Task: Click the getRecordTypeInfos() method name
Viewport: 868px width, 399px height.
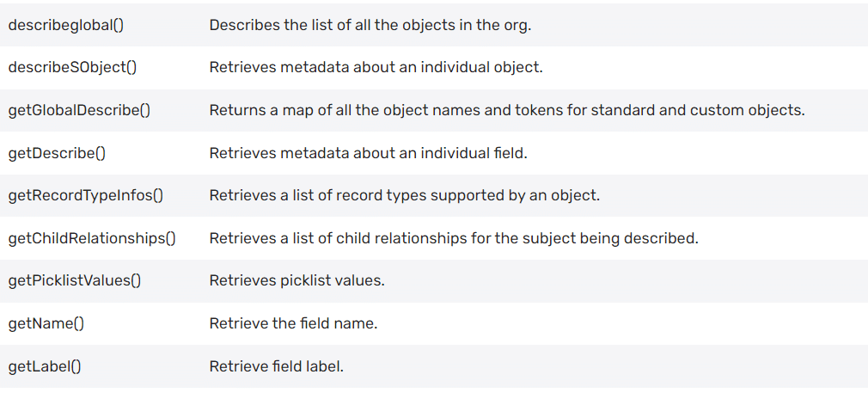Action: pyautogui.click(x=86, y=195)
